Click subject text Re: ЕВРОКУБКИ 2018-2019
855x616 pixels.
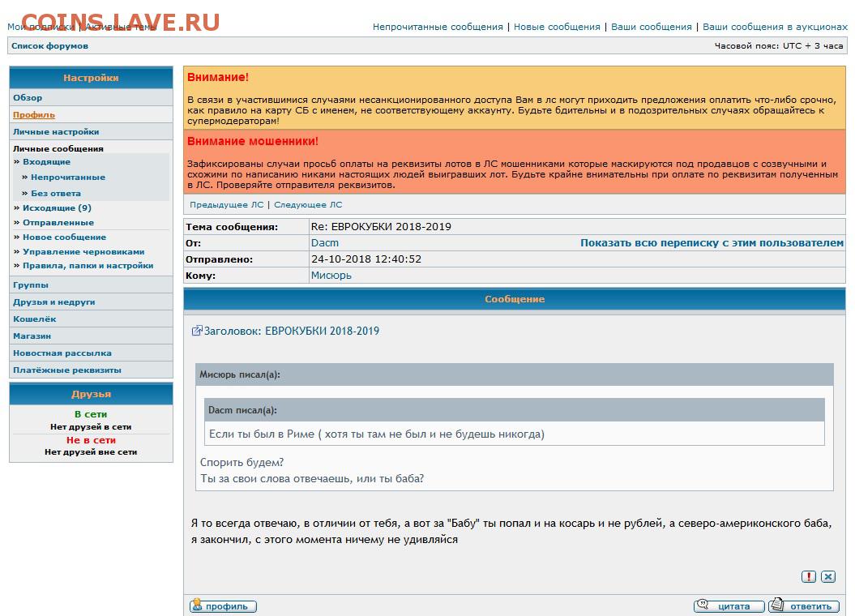coord(381,227)
